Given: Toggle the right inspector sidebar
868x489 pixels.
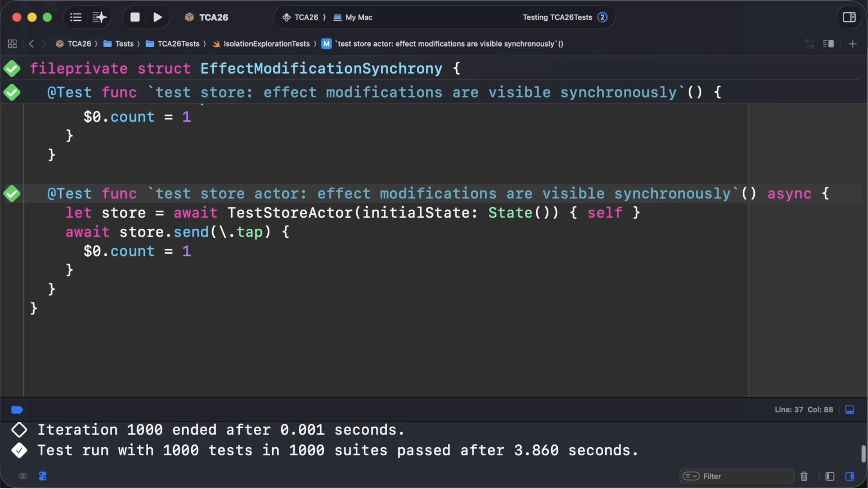Looking at the screenshot, I should tap(850, 17).
